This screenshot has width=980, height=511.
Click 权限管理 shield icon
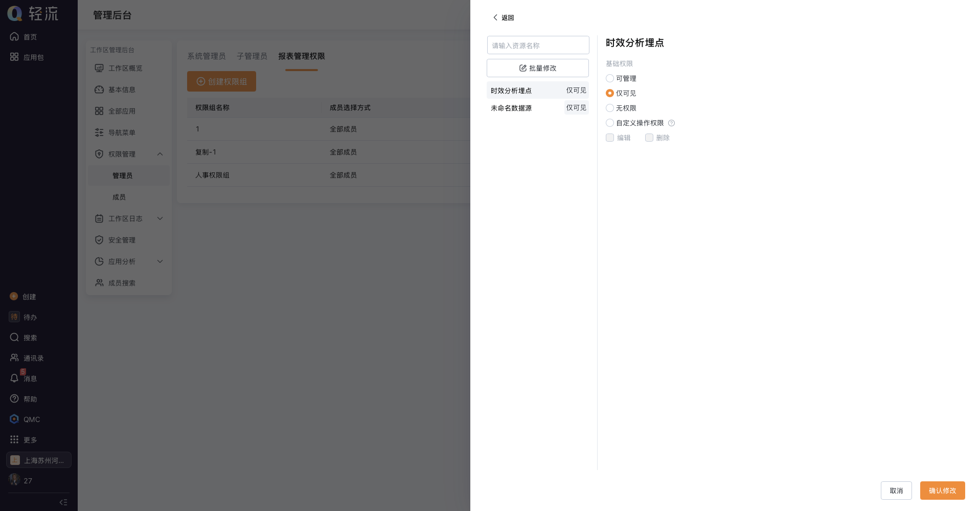pos(99,154)
